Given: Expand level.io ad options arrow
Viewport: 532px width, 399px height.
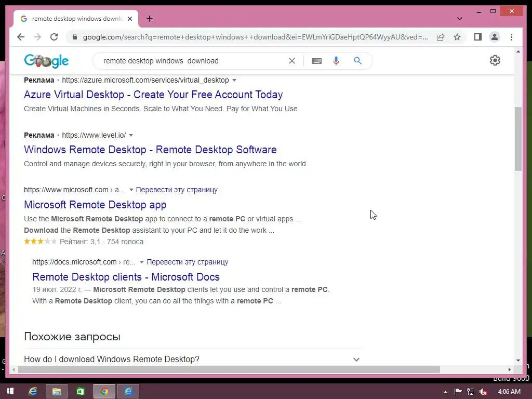Looking at the screenshot, I should click(131, 136).
